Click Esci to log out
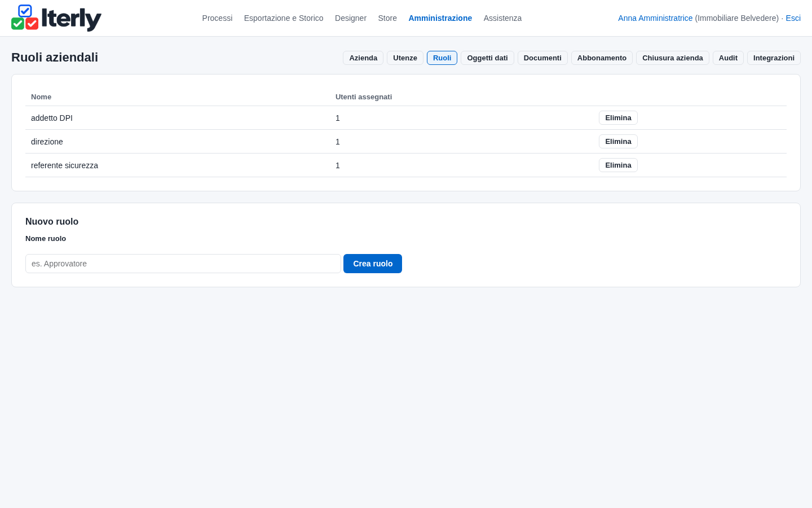Viewport: 812px width, 508px height. click(x=793, y=18)
